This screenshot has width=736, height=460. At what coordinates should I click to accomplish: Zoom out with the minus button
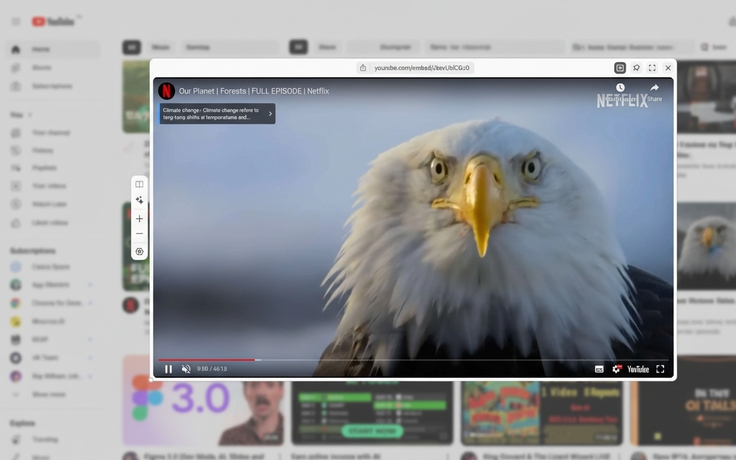pyautogui.click(x=139, y=234)
